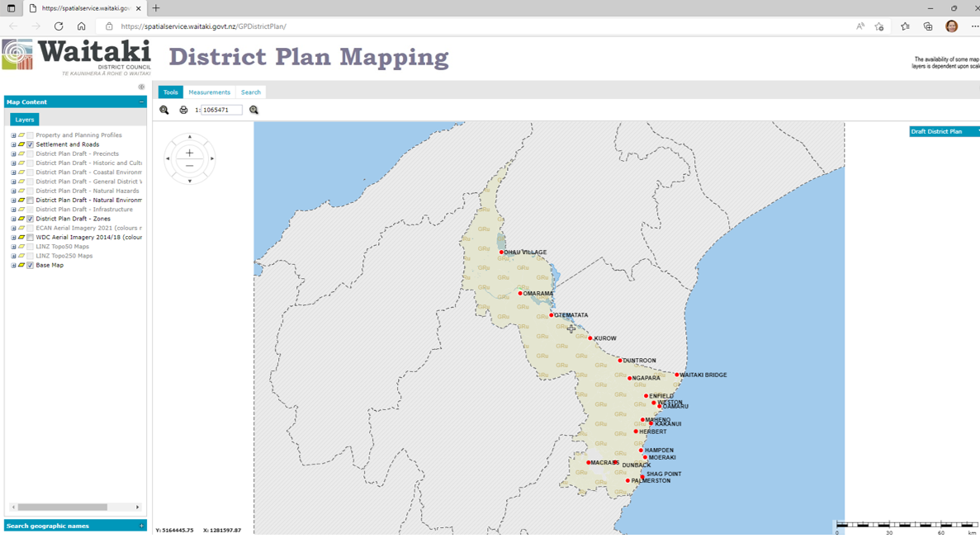This screenshot has height=538, width=980.
Task: Expand the Base Map tree node
Action: click(x=13, y=266)
